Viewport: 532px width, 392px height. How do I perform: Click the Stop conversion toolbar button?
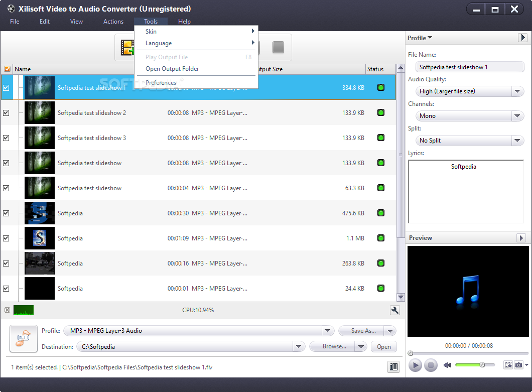click(278, 47)
